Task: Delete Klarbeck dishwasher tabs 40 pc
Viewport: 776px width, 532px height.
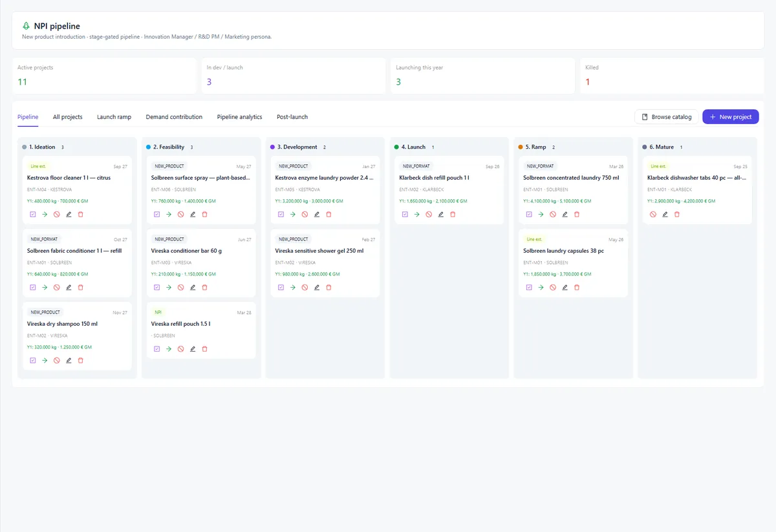Action: (x=678, y=214)
